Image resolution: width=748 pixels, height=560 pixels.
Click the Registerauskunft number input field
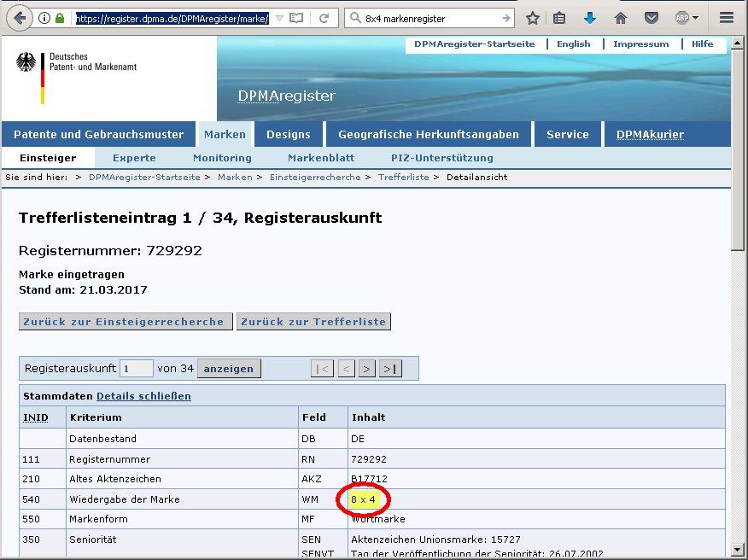tap(137, 369)
